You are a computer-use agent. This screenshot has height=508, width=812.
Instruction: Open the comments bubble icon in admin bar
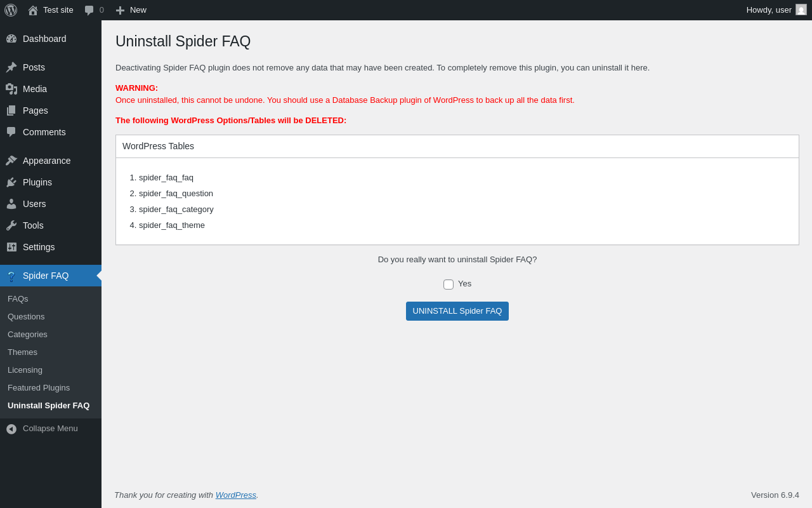click(89, 10)
